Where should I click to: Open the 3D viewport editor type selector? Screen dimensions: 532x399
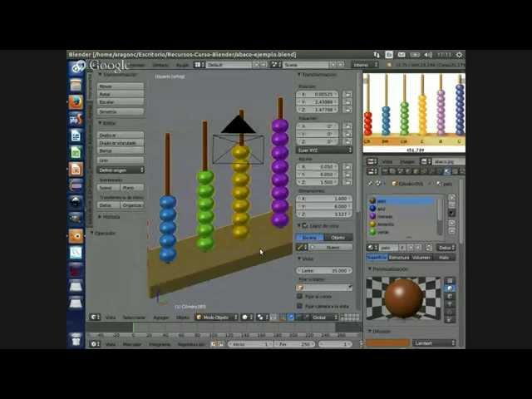[x=95, y=318]
